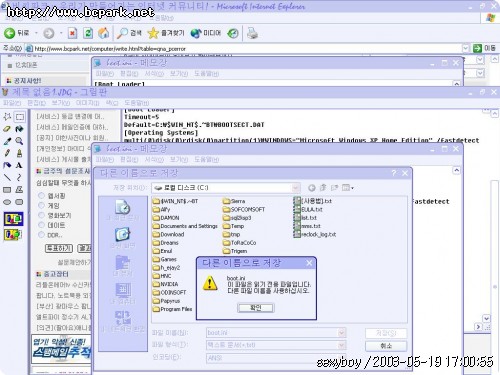Select Pick Color eyedropper tool in Paint

coord(7,141)
